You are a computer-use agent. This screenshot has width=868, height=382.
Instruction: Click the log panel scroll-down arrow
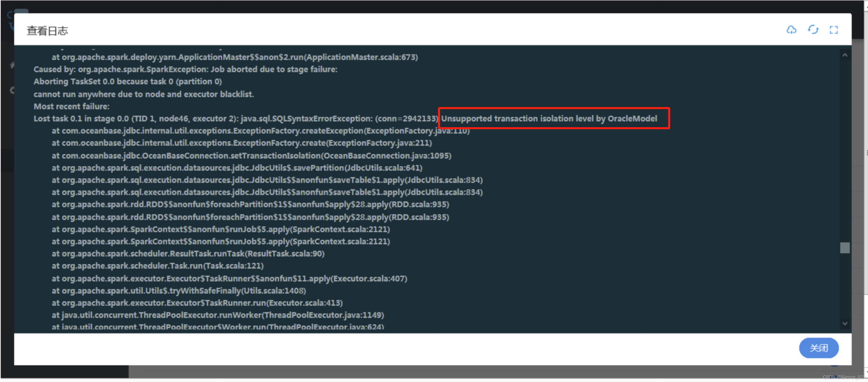coord(844,323)
